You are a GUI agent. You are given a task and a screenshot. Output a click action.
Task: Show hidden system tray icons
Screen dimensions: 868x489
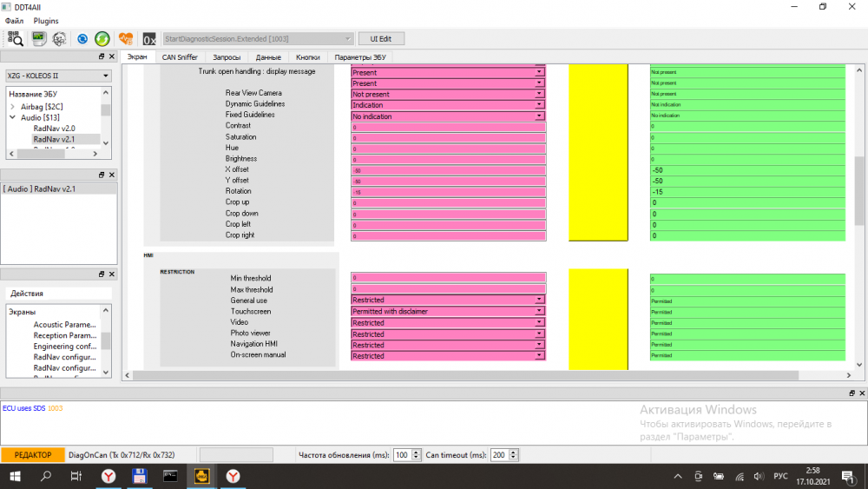coord(678,476)
